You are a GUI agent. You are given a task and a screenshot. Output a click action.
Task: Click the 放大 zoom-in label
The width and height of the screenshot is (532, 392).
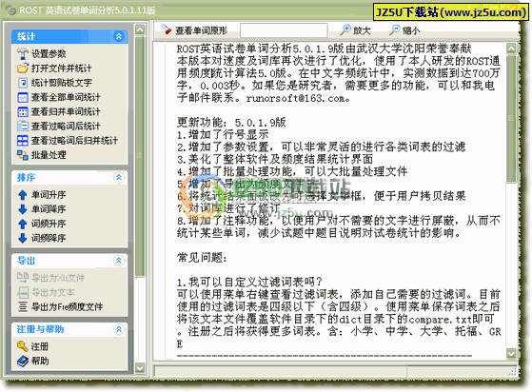(362, 30)
